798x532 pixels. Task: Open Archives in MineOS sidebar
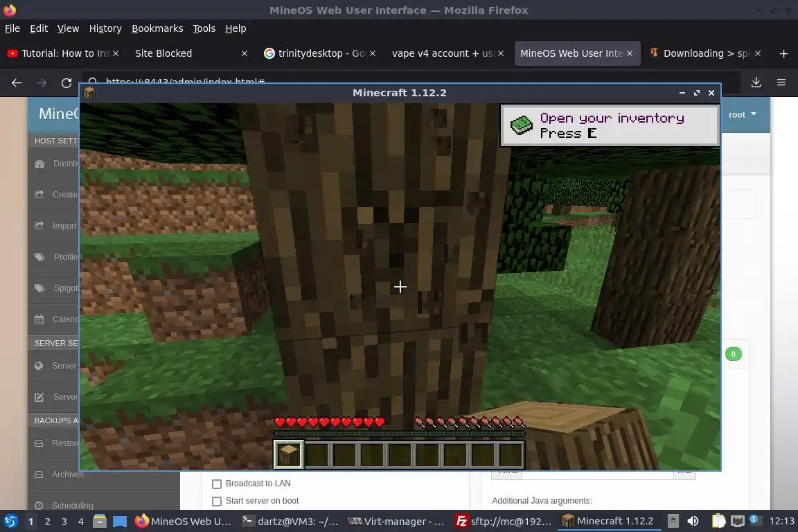(x=104, y=475)
